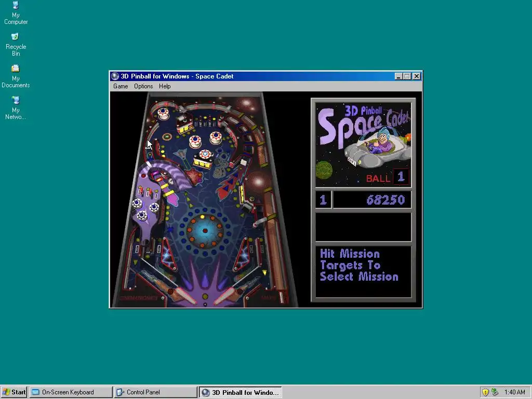532x399 pixels.
Task: Open the Help menu in Pinball
Action: (x=165, y=86)
